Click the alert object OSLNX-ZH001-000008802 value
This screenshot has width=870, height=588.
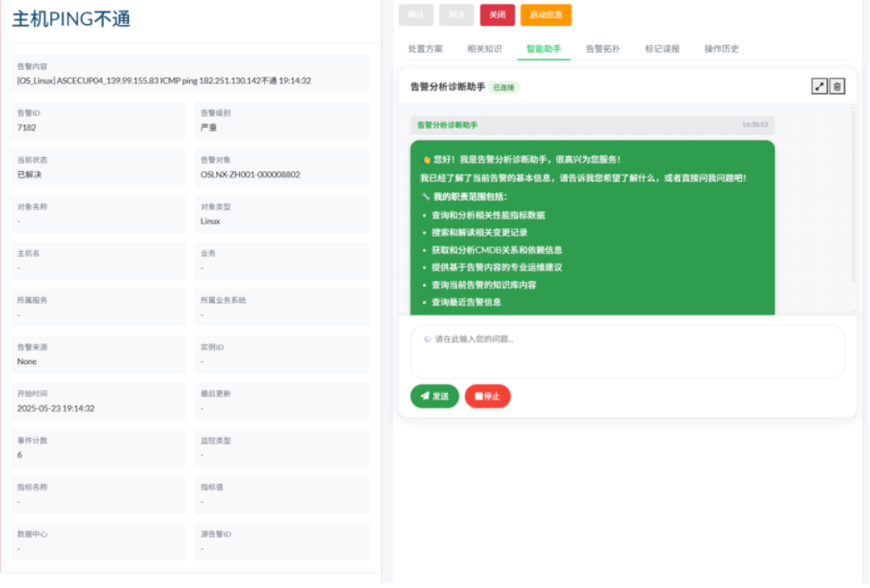tap(250, 174)
